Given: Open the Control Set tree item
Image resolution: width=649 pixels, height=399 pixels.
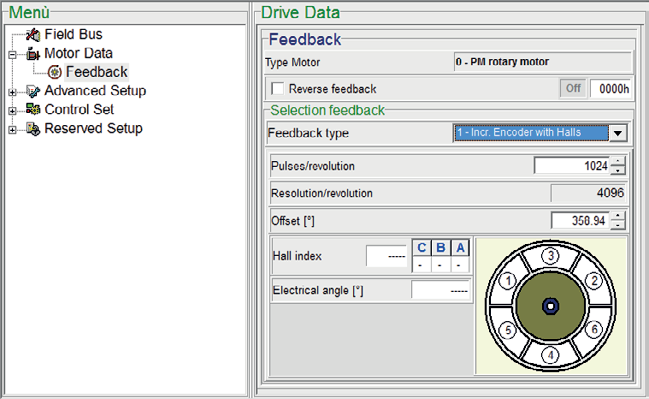Looking at the screenshot, I should (x=79, y=110).
